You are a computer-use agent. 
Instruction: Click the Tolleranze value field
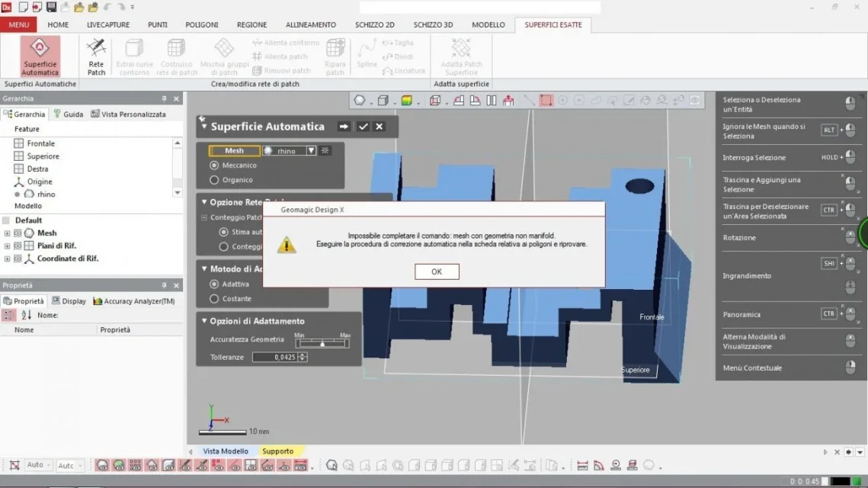[274, 358]
